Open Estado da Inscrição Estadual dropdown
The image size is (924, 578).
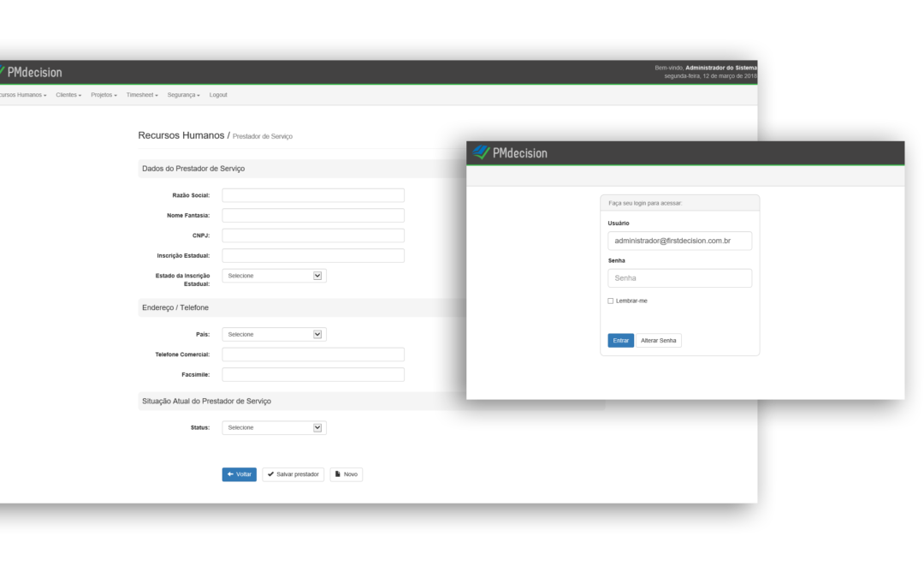(274, 276)
